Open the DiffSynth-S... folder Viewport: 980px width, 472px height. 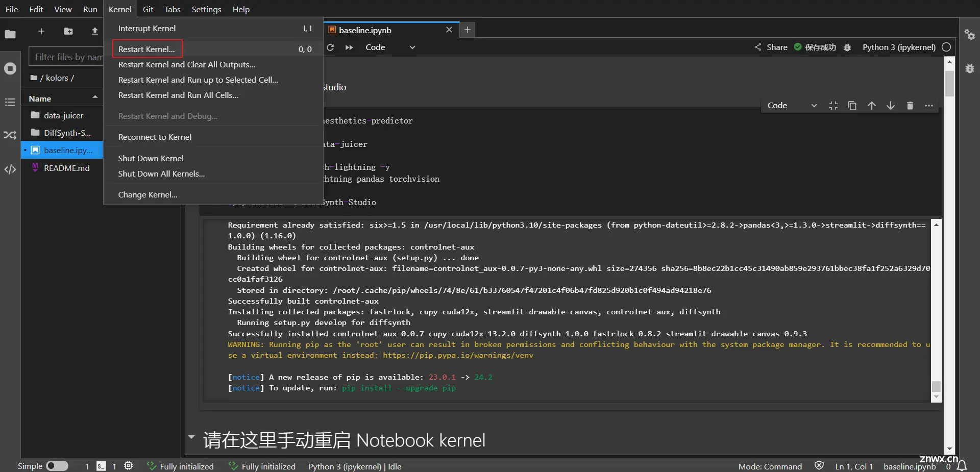[x=62, y=133]
